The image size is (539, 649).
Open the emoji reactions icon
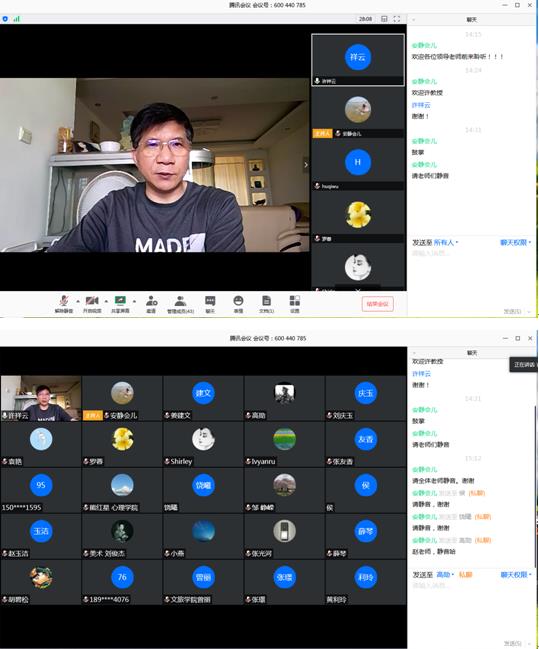pyautogui.click(x=238, y=304)
